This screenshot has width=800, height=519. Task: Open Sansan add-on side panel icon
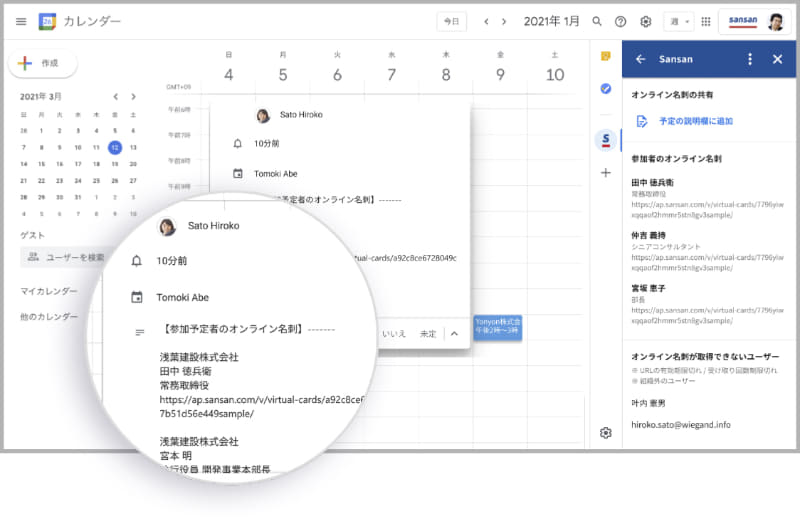coord(606,139)
